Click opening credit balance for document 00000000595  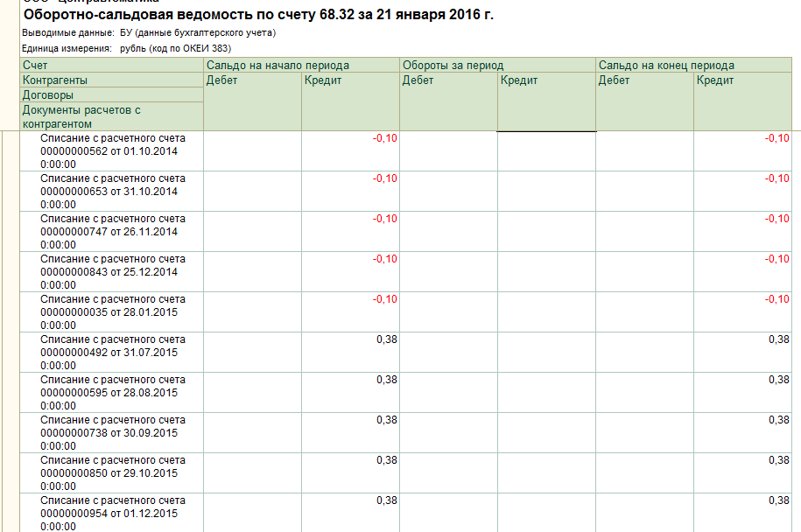(350, 381)
